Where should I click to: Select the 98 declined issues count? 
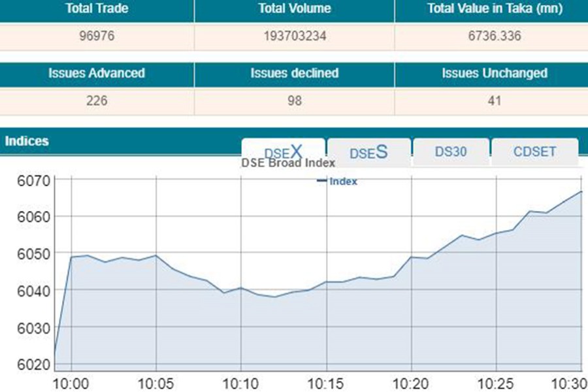[x=294, y=101]
